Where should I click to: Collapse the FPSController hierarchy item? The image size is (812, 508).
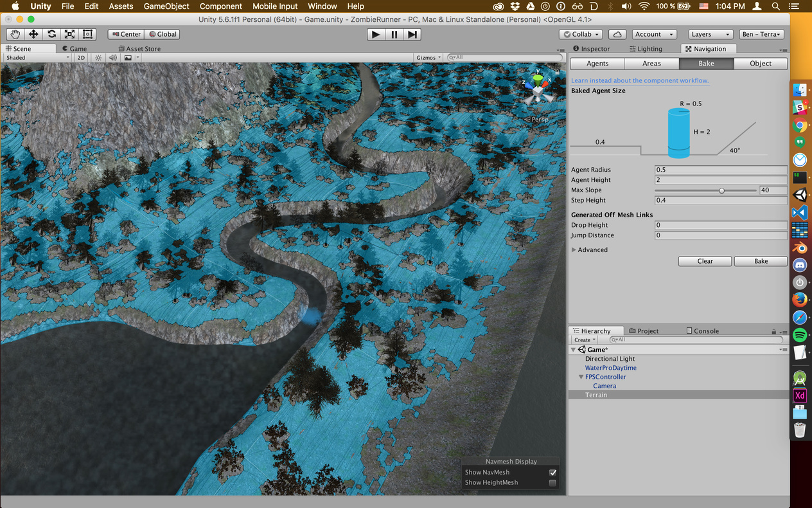point(581,377)
